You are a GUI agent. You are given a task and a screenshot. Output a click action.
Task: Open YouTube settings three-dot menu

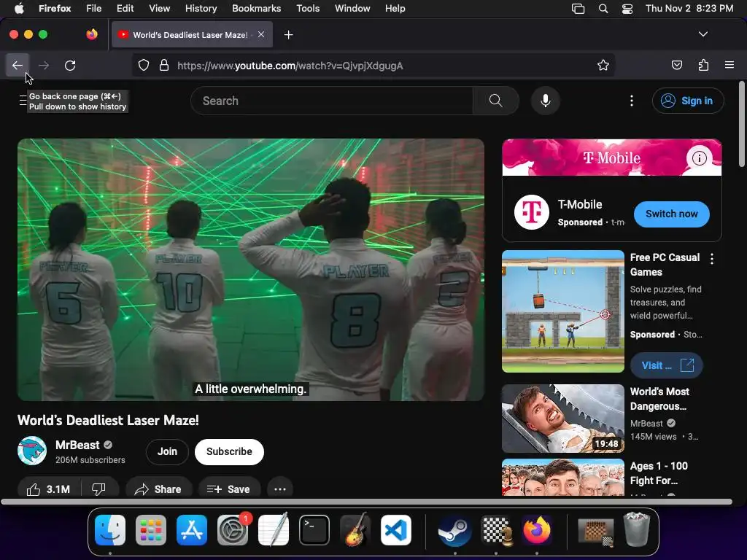coord(632,101)
